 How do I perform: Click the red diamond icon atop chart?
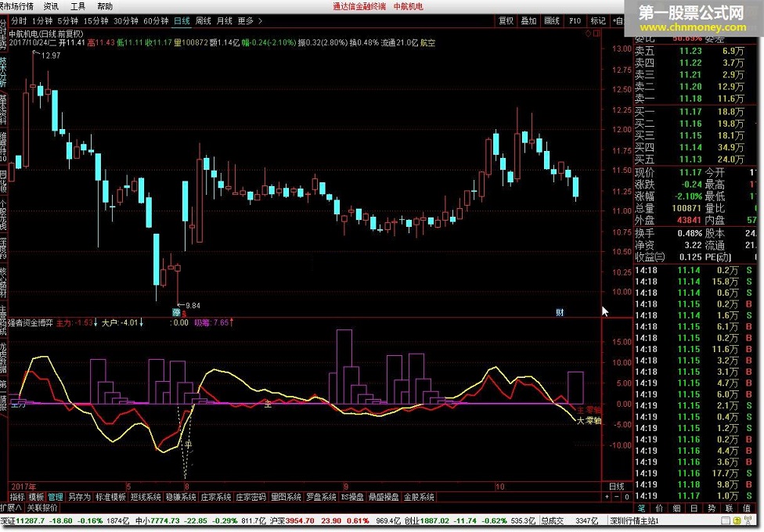tap(588, 34)
